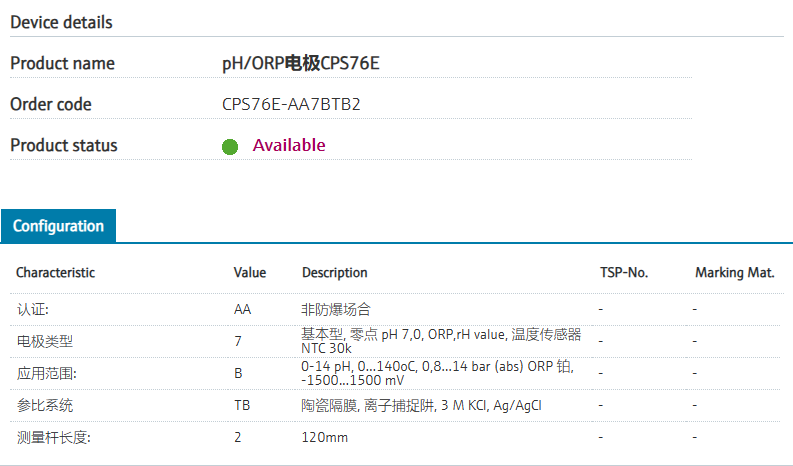
Task: Click the TSP-No. column header
Action: [624, 272]
